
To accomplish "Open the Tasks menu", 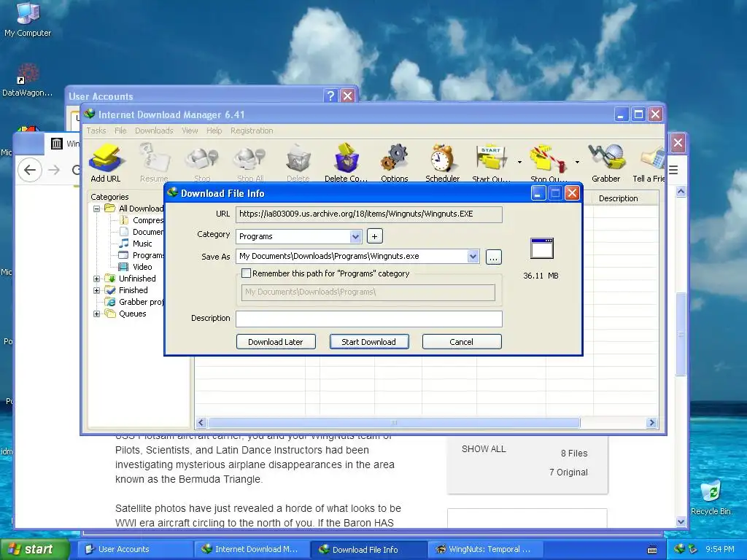I will (x=96, y=131).
